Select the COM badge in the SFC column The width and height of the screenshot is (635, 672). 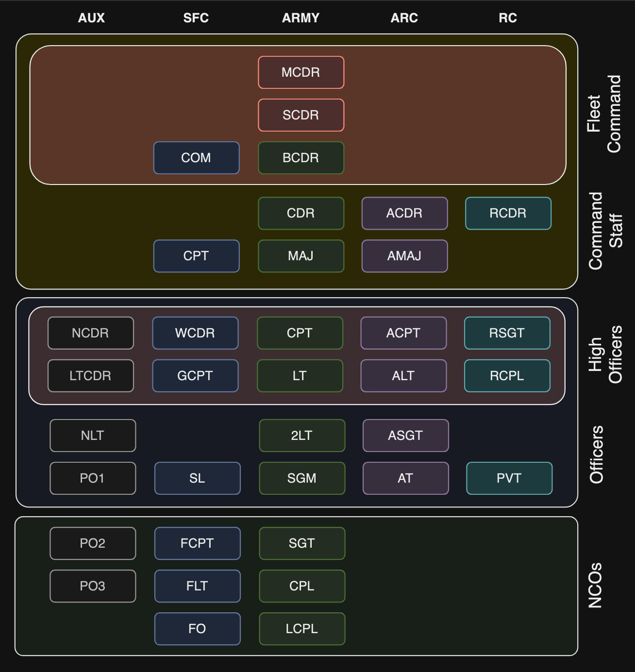(196, 158)
